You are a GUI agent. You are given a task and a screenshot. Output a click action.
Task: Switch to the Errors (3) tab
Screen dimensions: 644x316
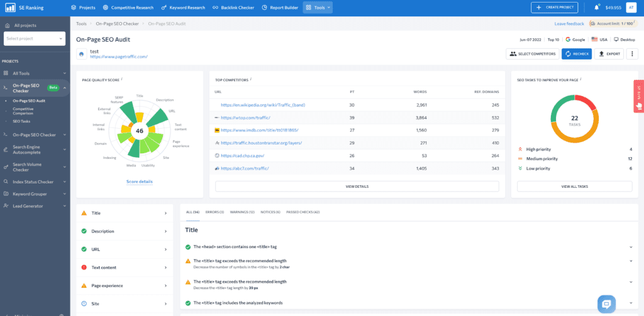tap(214, 212)
